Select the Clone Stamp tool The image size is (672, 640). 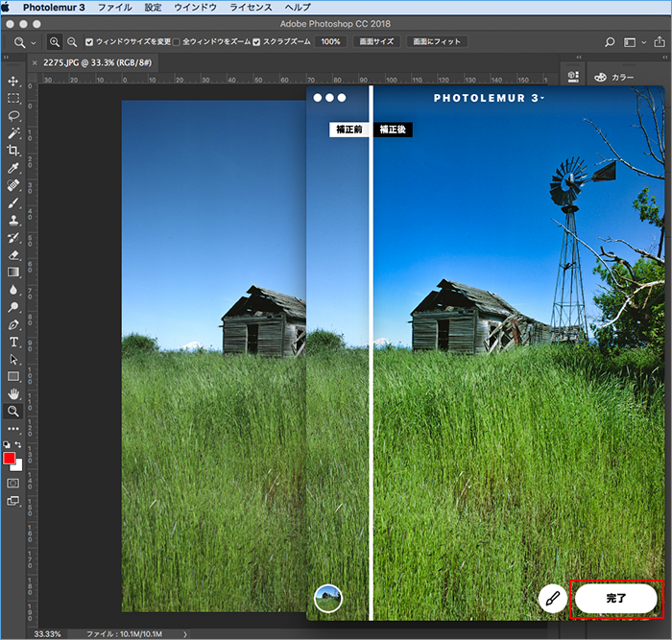point(13,220)
